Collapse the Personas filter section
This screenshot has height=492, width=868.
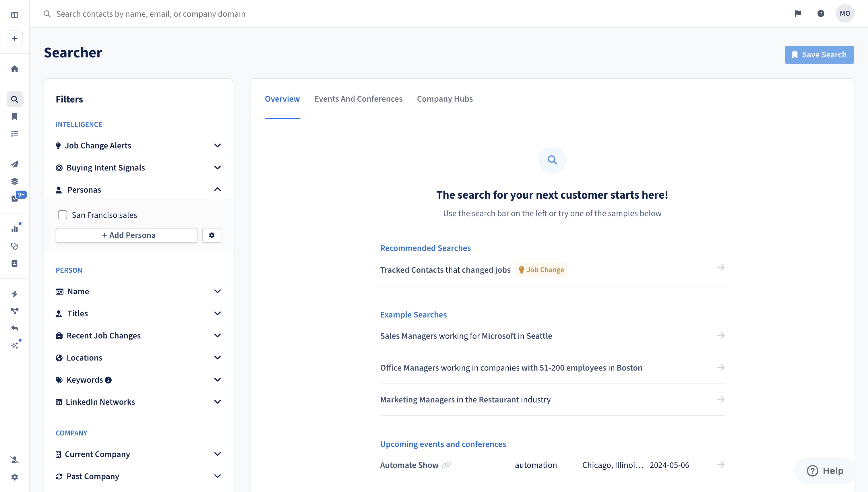click(217, 189)
